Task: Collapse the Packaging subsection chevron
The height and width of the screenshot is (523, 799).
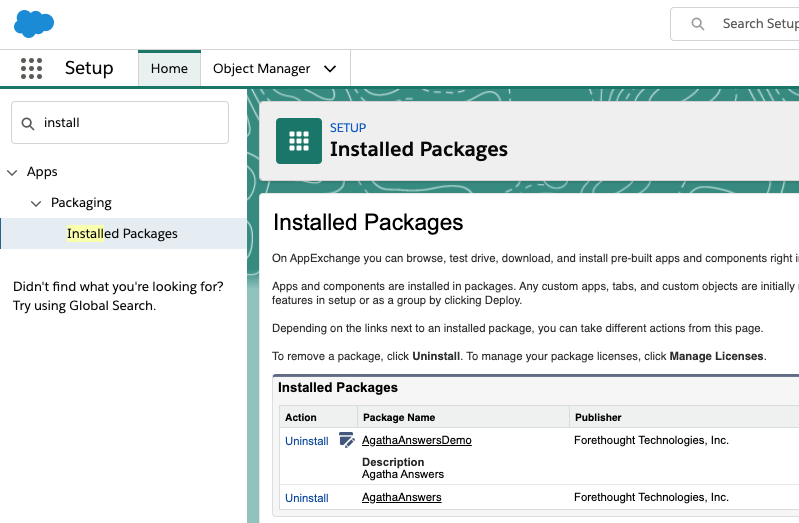Action: point(36,204)
